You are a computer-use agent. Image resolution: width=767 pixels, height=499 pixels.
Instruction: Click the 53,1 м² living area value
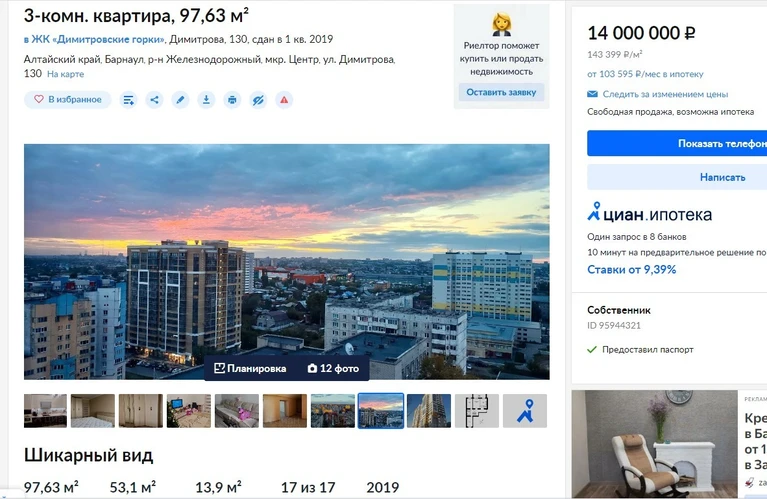pos(133,487)
